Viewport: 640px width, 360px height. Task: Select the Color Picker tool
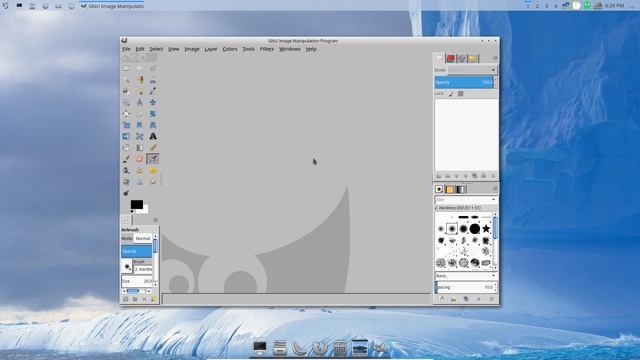[153, 91]
